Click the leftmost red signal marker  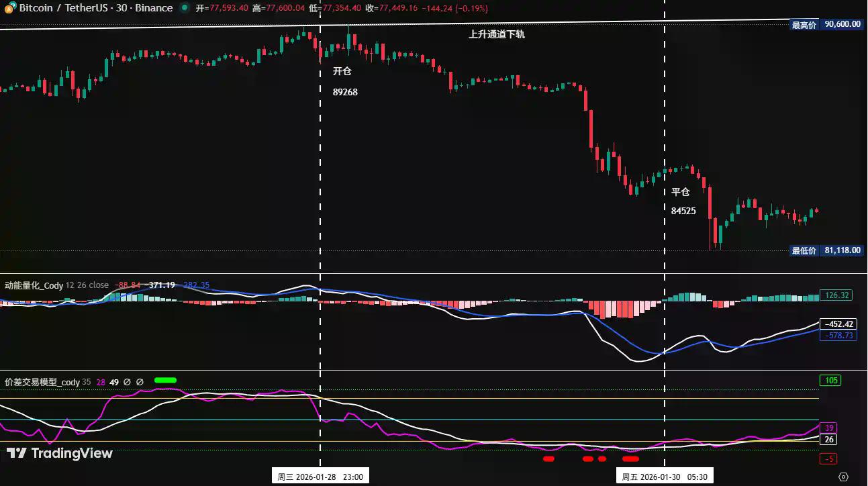click(x=548, y=459)
